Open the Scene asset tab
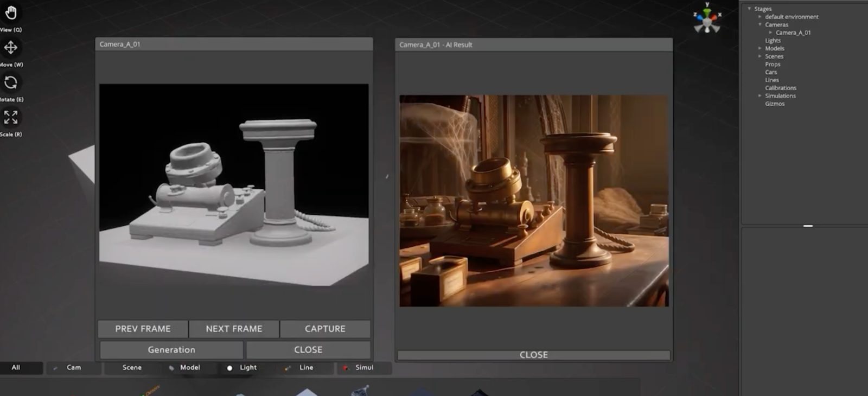 click(x=132, y=368)
